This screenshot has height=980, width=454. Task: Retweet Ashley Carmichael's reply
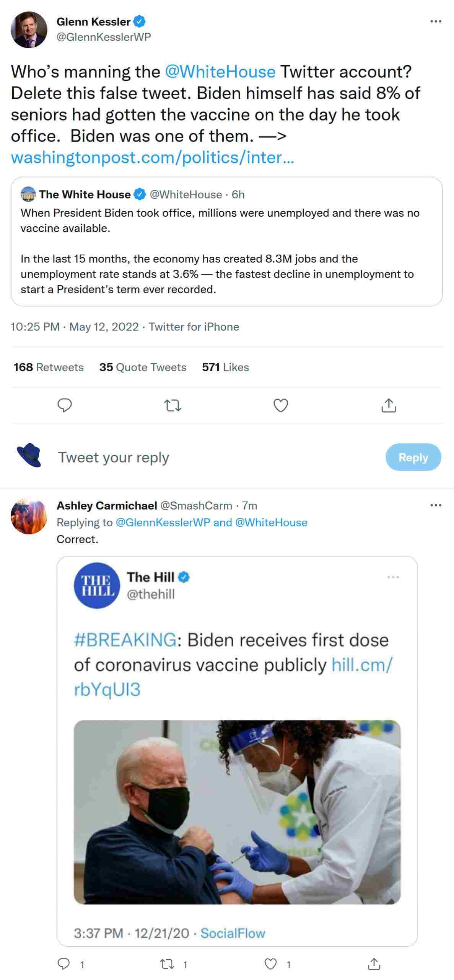tap(167, 964)
